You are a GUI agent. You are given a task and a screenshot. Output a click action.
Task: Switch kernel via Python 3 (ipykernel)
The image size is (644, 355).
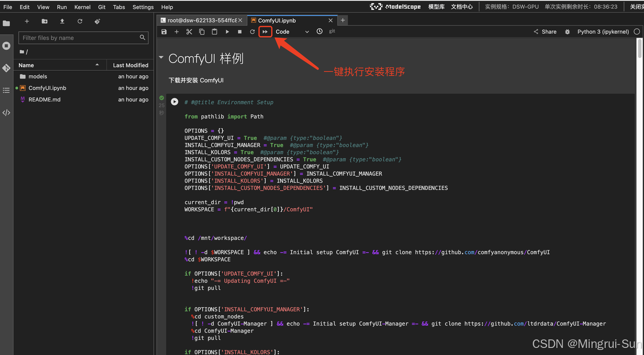pos(603,32)
